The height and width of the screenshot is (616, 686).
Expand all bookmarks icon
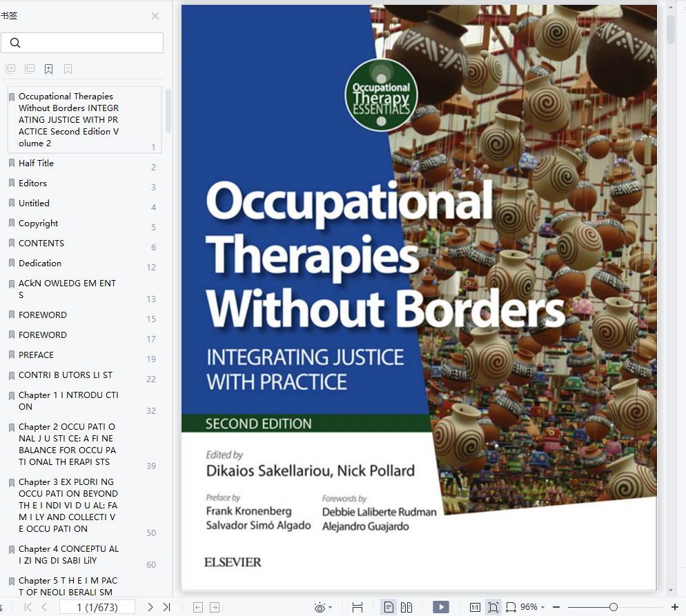click(10, 69)
